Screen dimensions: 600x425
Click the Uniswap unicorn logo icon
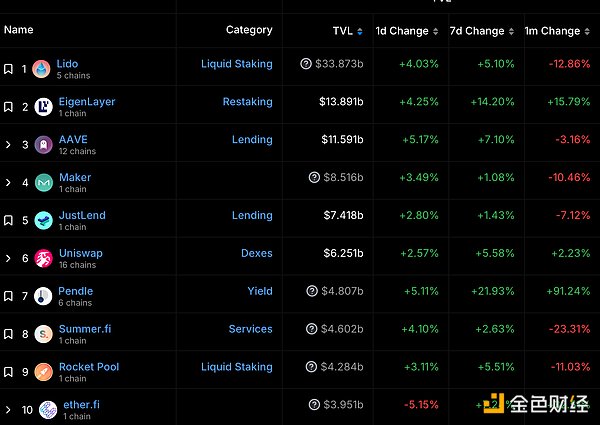pyautogui.click(x=44, y=258)
